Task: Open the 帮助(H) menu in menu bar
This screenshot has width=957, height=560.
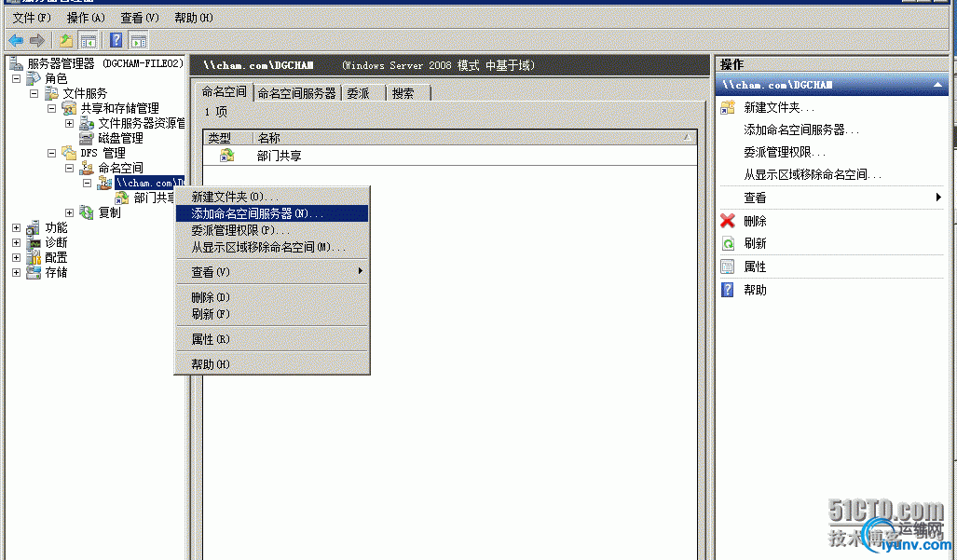Action: [194, 18]
